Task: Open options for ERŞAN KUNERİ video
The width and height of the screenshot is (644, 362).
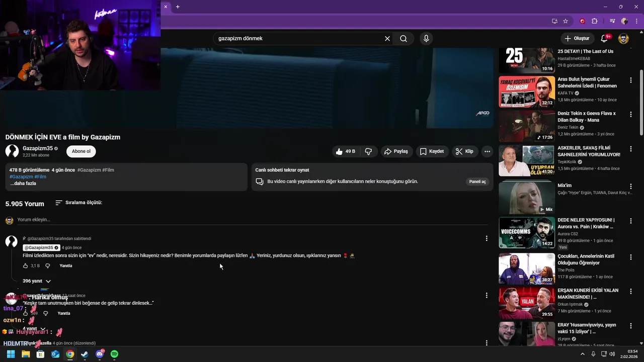Action: (x=630, y=292)
